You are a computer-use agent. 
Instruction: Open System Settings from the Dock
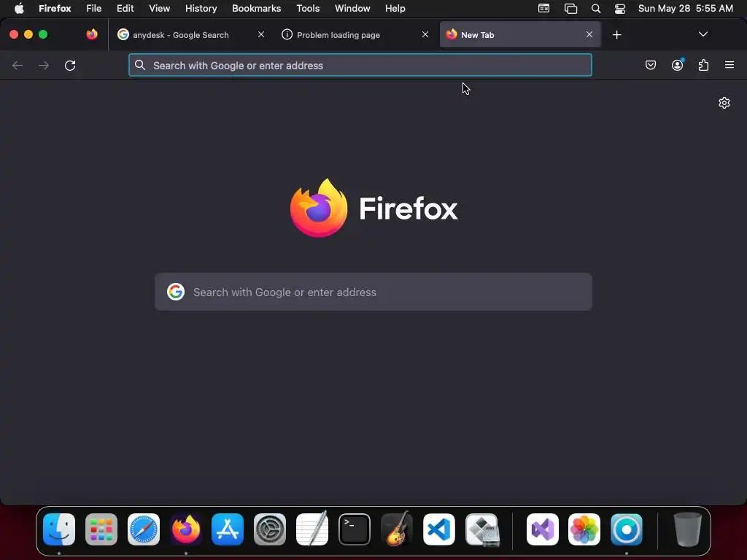click(x=270, y=529)
